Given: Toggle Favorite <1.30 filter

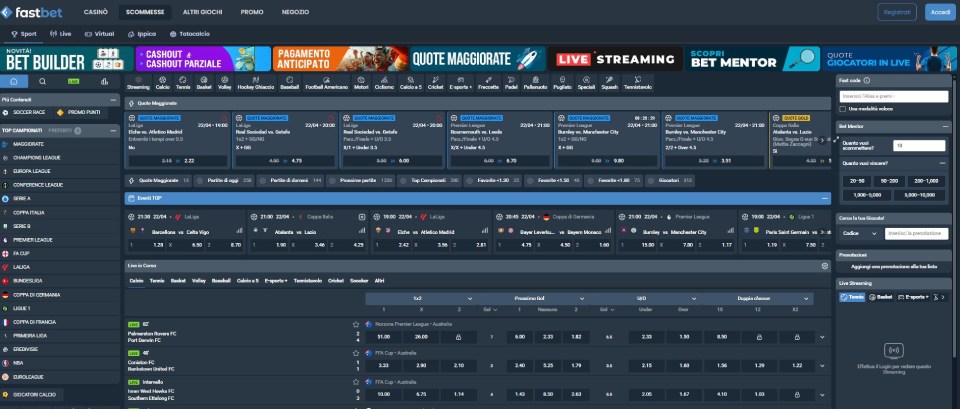Looking at the screenshot, I should point(493,181).
